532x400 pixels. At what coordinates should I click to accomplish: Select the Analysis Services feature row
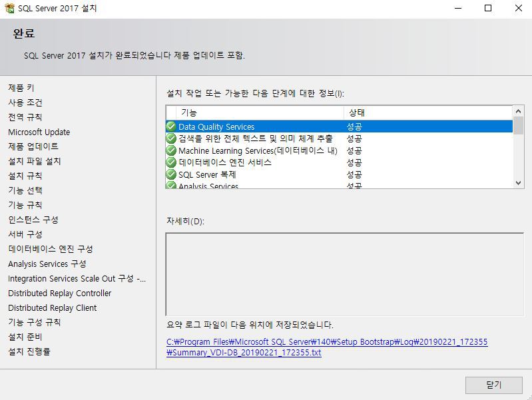[x=340, y=185]
